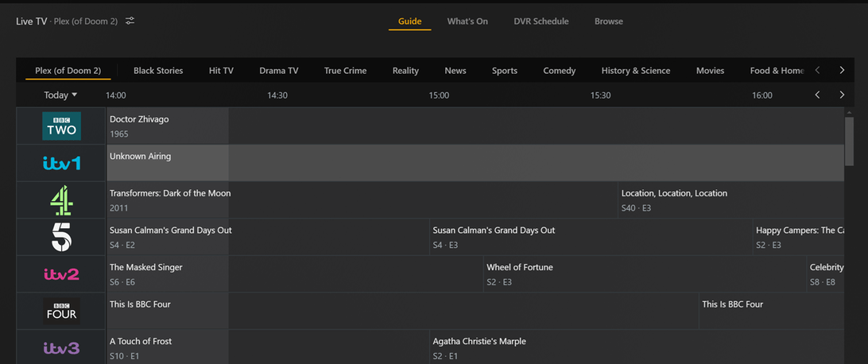This screenshot has width=868, height=364.
Task: Select the BBC Two channel logo
Action: (61, 126)
